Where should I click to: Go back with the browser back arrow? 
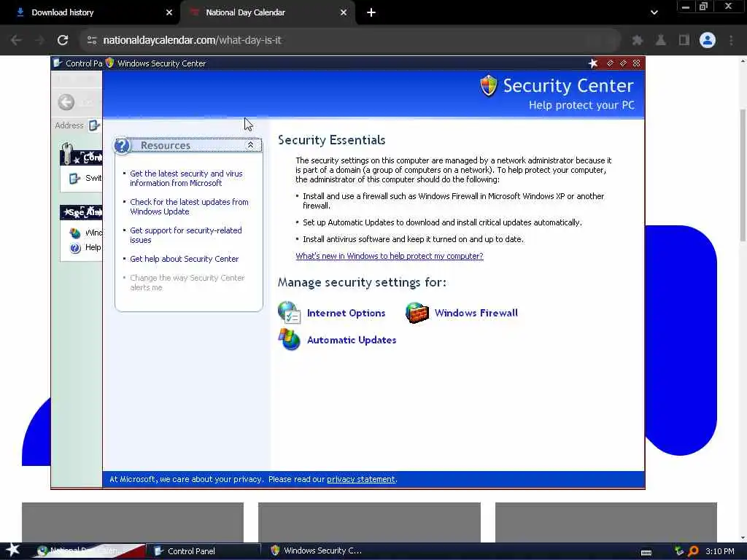[16, 40]
